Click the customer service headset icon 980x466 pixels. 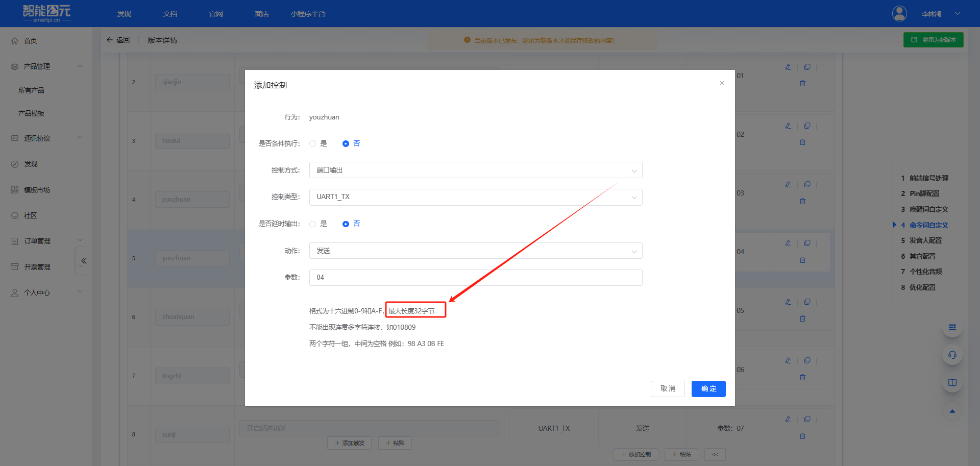pyautogui.click(x=952, y=355)
